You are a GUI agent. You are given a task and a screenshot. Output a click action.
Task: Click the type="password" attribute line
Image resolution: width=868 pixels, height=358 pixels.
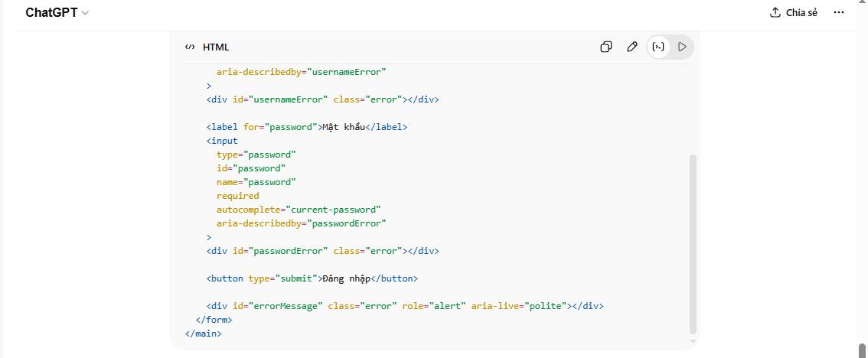[x=256, y=155]
